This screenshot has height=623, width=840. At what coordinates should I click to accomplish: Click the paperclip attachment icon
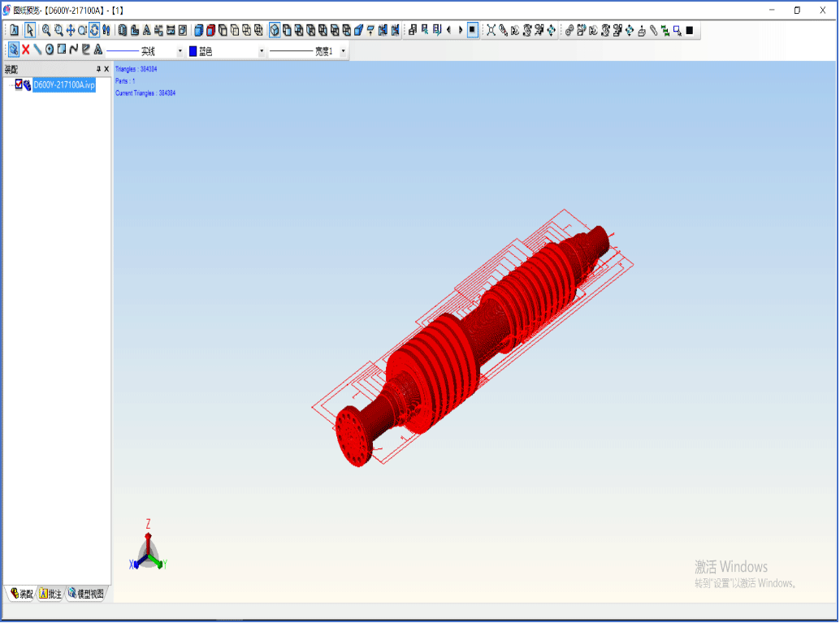[653, 31]
